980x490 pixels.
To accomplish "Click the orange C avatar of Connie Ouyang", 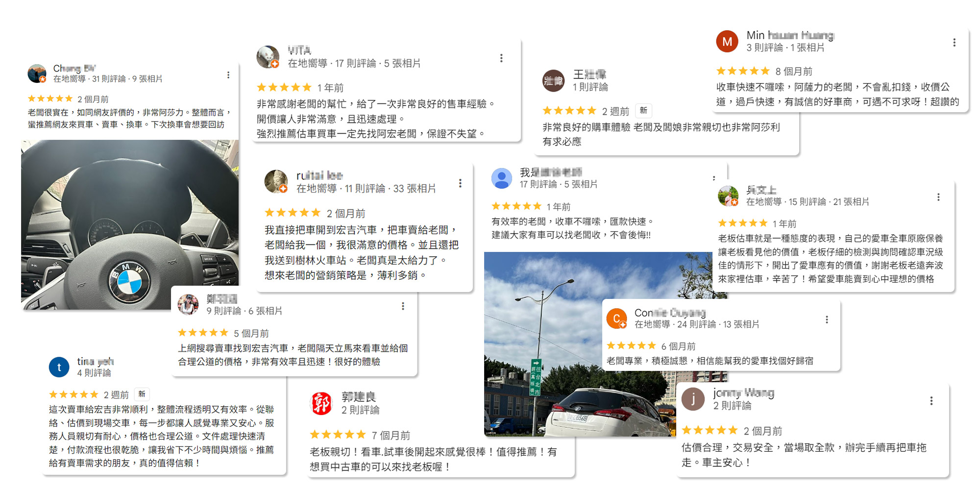I will (x=616, y=318).
